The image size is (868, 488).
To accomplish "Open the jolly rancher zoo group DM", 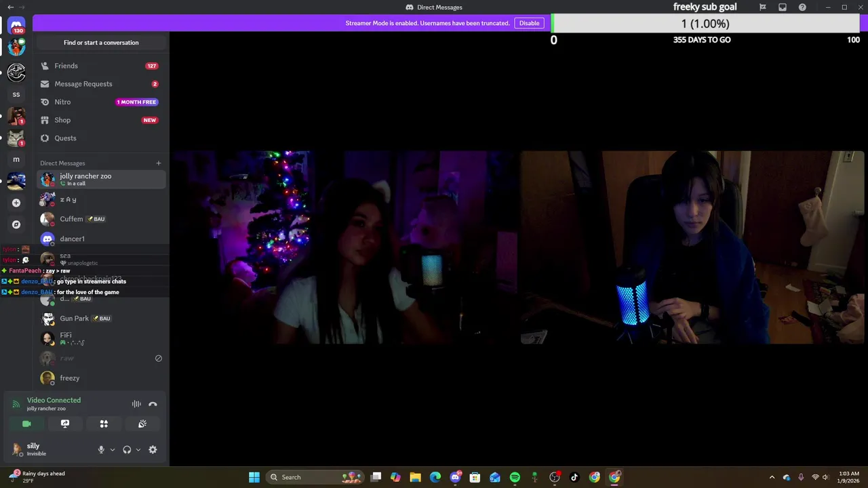I will (x=101, y=180).
